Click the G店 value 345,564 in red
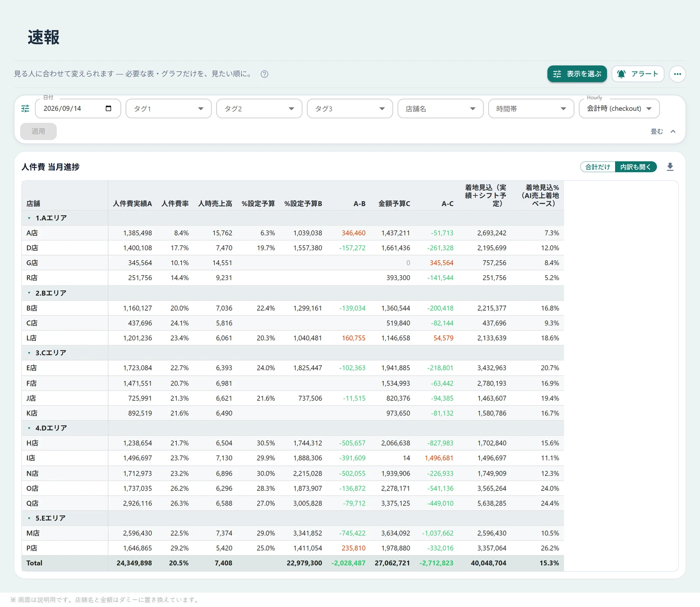 click(441, 263)
